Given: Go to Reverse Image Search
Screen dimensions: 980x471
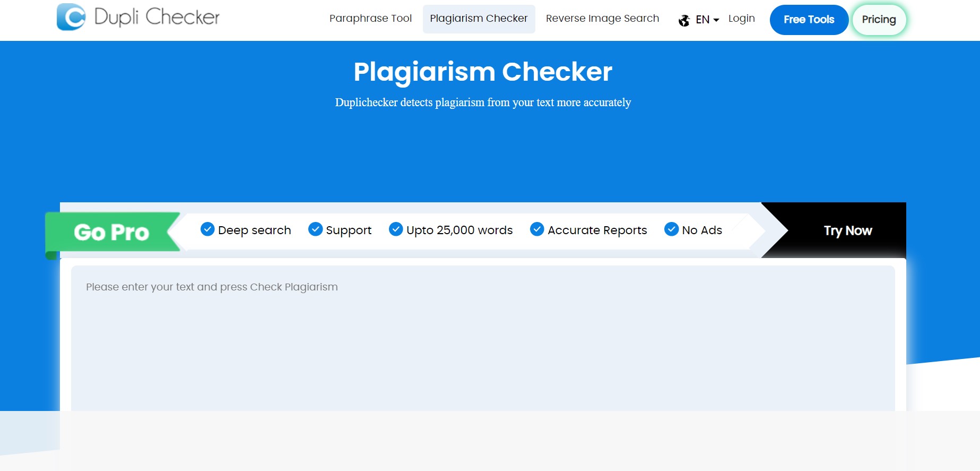Looking at the screenshot, I should tap(602, 19).
